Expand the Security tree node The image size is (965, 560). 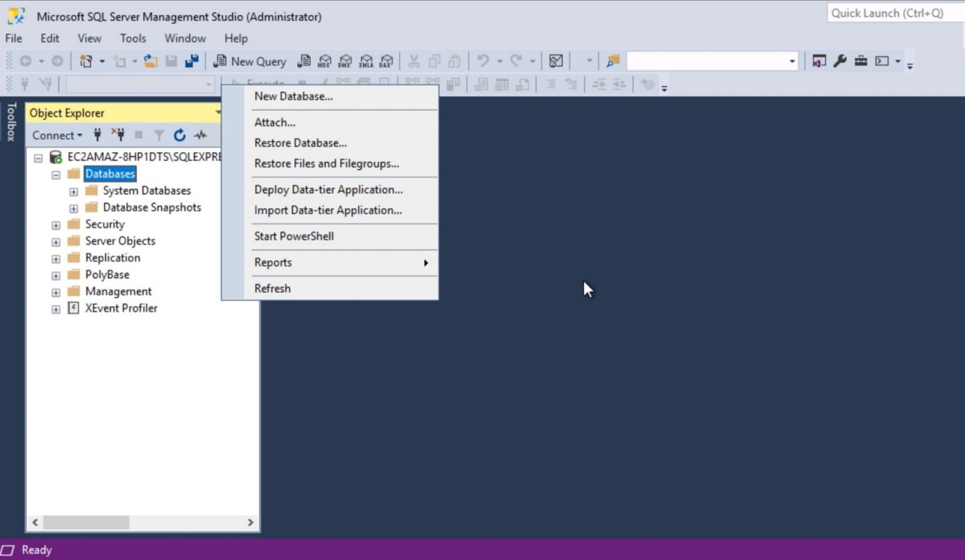55,224
